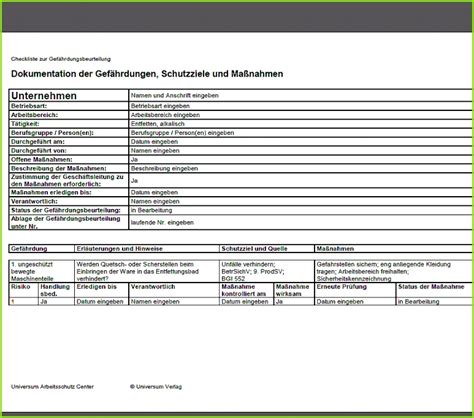This screenshot has width=474, height=418.
Task: Click the 'Zustimmung der Geschäftsleitung' label
Action: 67,180
